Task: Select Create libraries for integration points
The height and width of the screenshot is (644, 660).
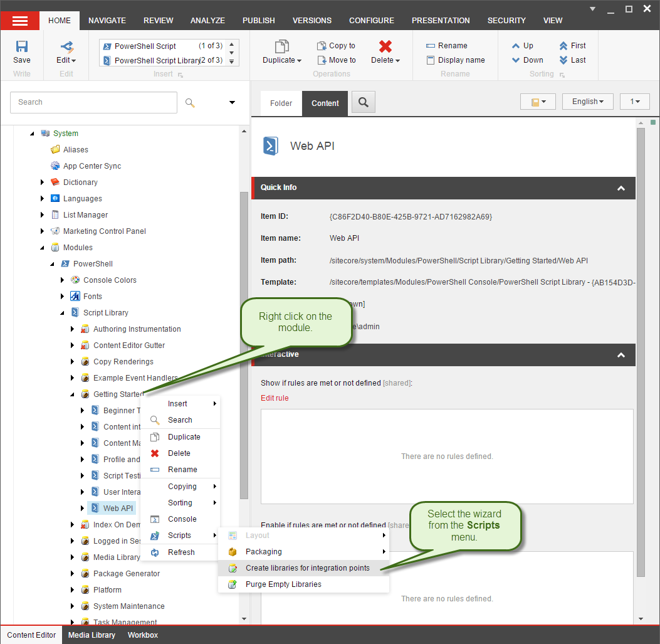Action: tap(307, 568)
